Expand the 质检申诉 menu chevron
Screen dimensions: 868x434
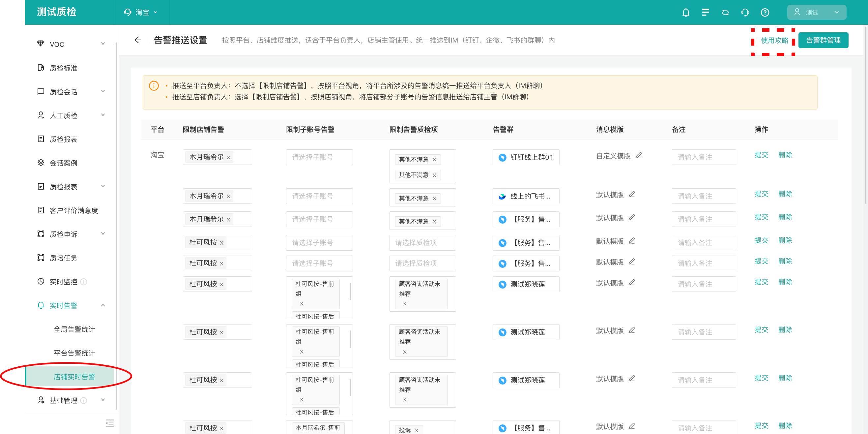tap(103, 233)
